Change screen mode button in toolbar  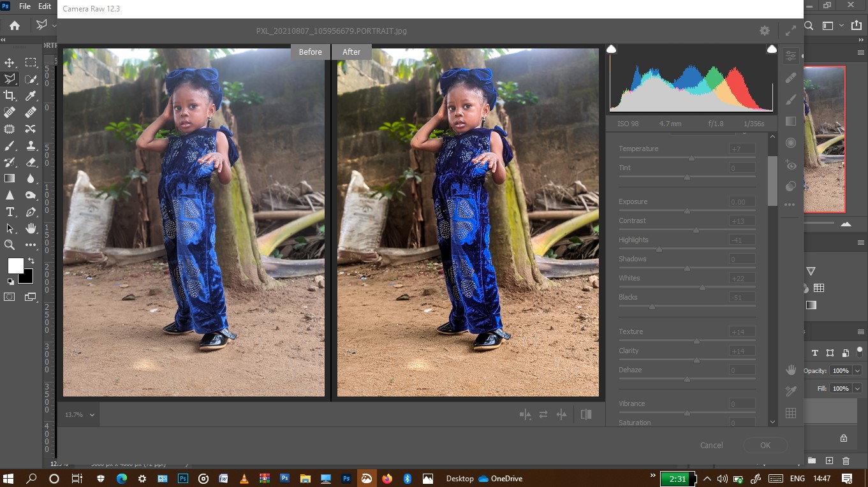(x=31, y=296)
